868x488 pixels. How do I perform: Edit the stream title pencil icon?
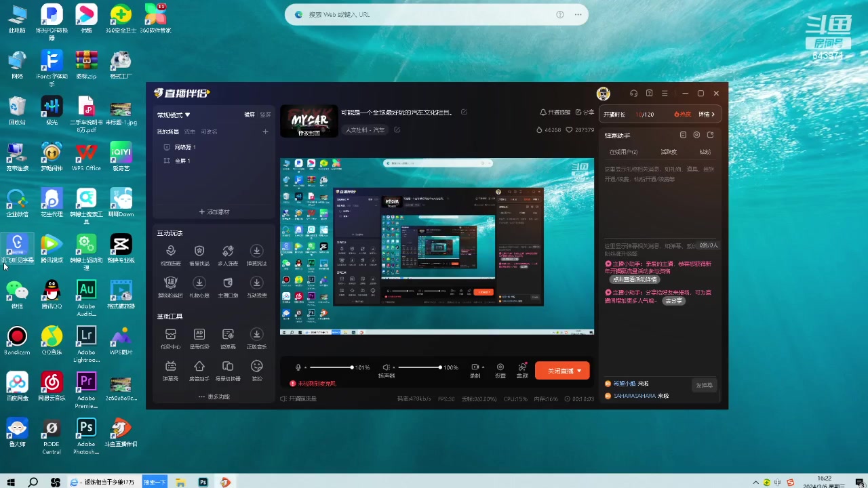465,113
